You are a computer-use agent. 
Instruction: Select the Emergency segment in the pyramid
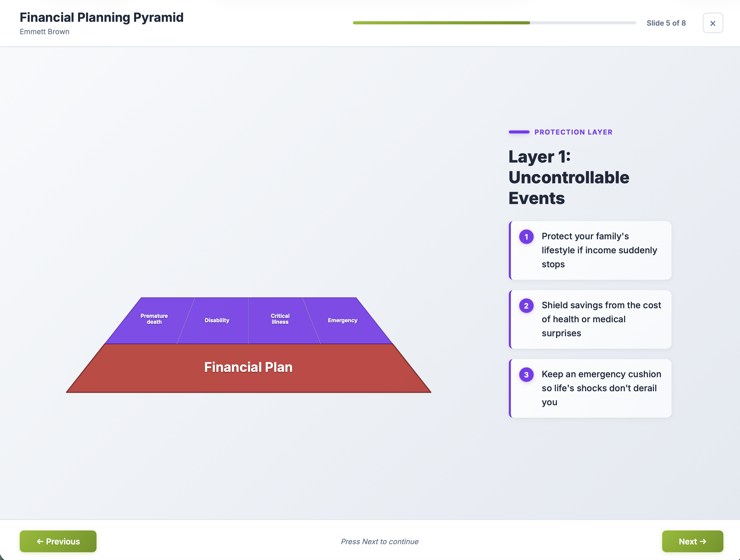(x=342, y=320)
